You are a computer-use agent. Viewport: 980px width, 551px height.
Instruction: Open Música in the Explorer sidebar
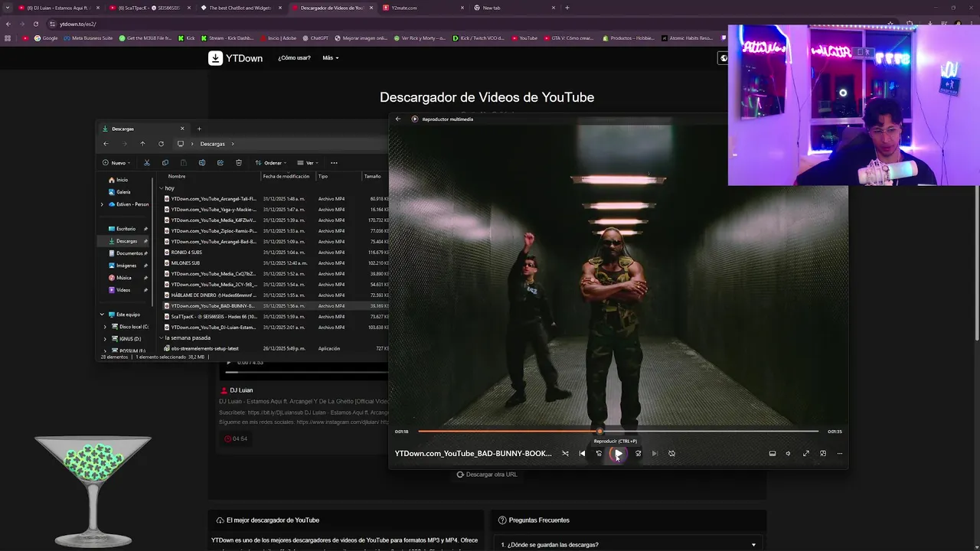[x=119, y=278]
